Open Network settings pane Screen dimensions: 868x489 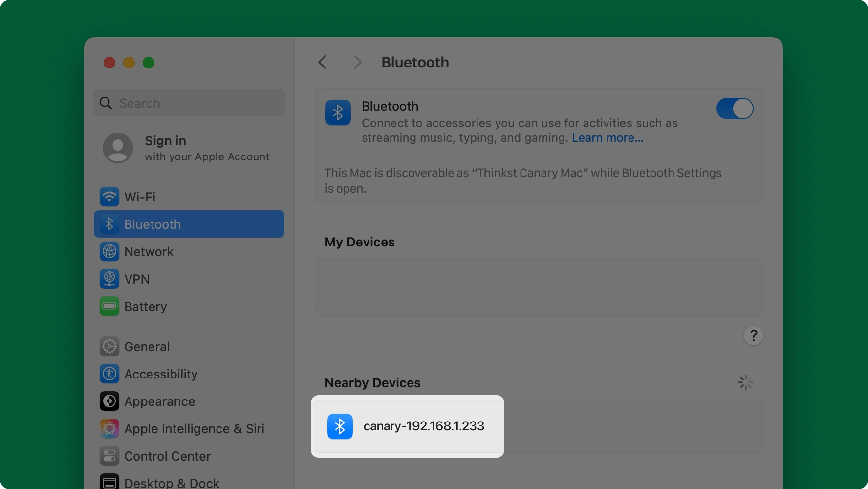click(189, 252)
